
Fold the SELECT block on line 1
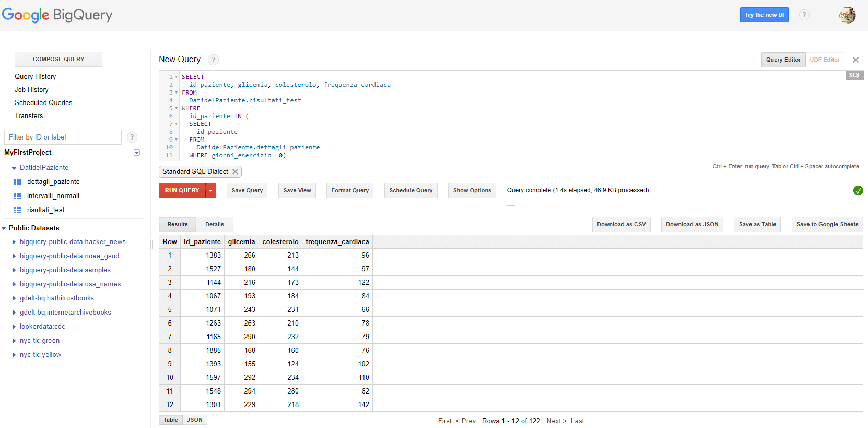click(176, 77)
